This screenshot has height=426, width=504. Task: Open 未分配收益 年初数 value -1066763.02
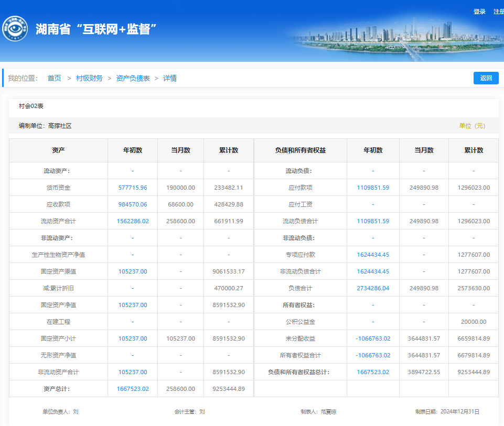click(x=373, y=338)
